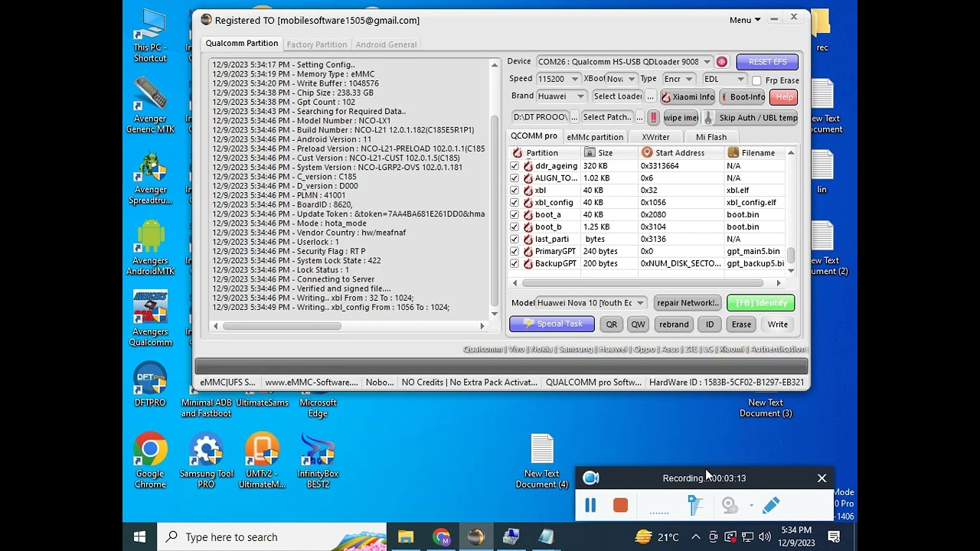
Task: Open InfinityBox BEST2 desktop icon
Action: (318, 461)
